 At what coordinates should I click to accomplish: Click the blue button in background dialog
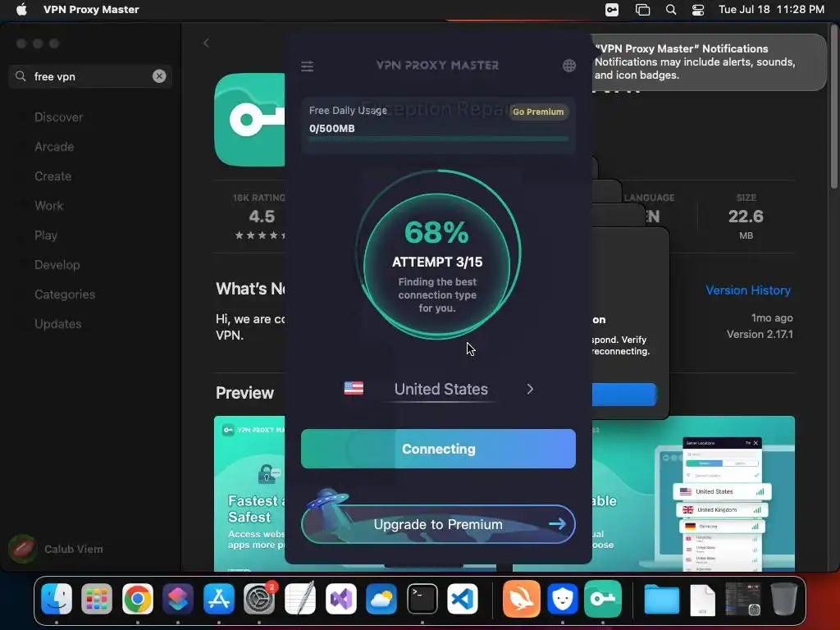coord(624,395)
